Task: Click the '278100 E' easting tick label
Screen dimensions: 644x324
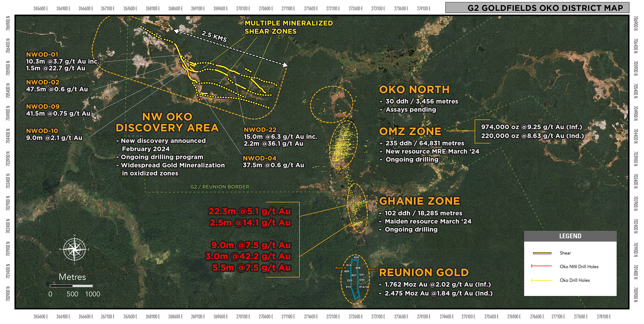Action: 604,316
